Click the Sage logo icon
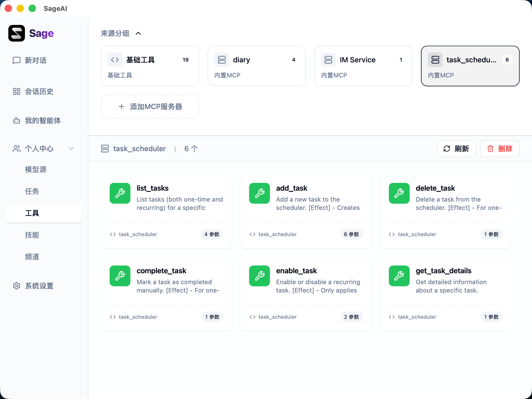The width and height of the screenshot is (532, 399). [x=16, y=33]
